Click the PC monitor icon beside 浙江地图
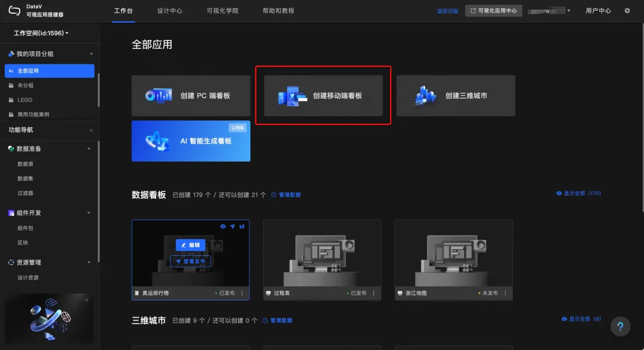The image size is (644, 350). 400,293
